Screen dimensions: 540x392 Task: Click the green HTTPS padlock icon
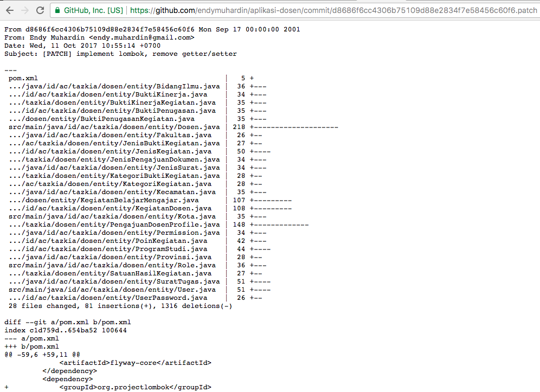click(x=57, y=9)
